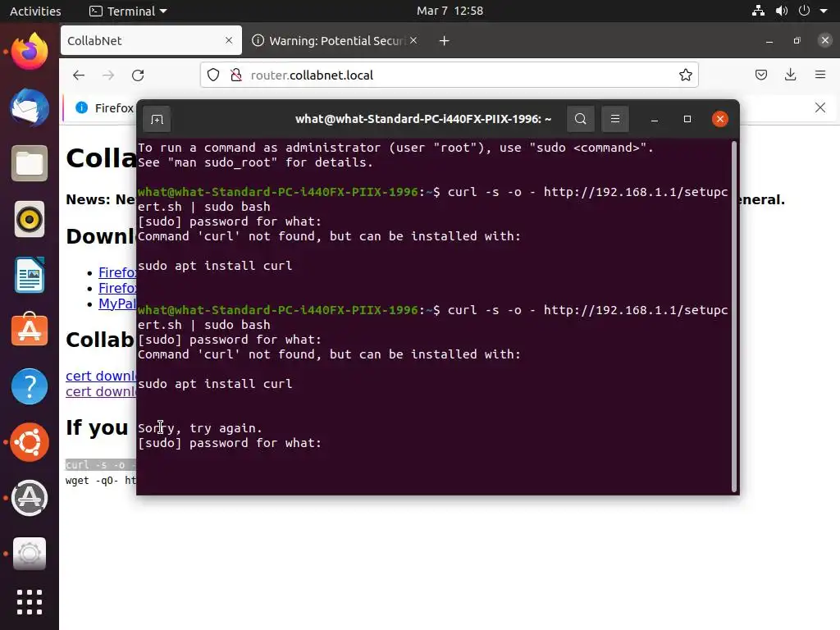Open the network status icon in the top bar
This screenshot has width=840, height=630.
coord(758,11)
